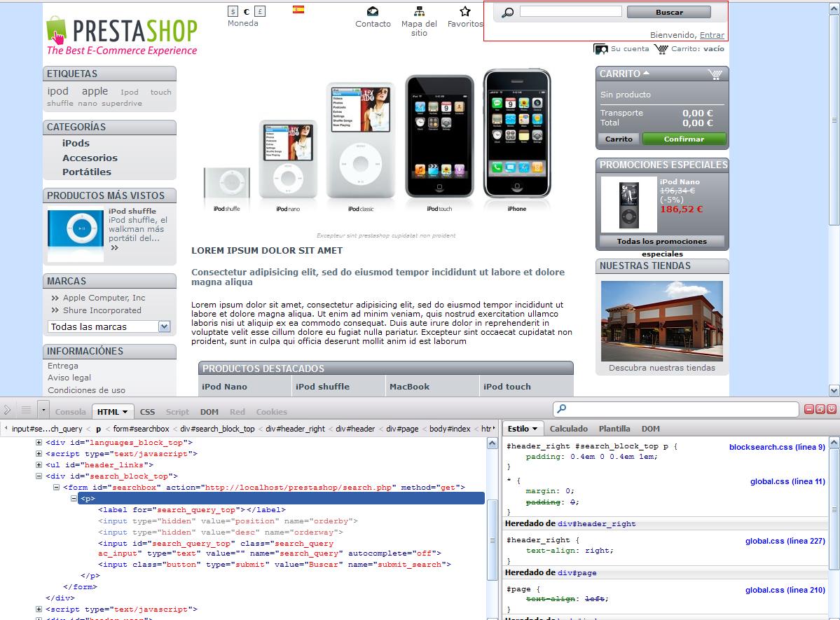Collapse the form searchbox node
This screenshot has height=620, width=840.
[56, 487]
